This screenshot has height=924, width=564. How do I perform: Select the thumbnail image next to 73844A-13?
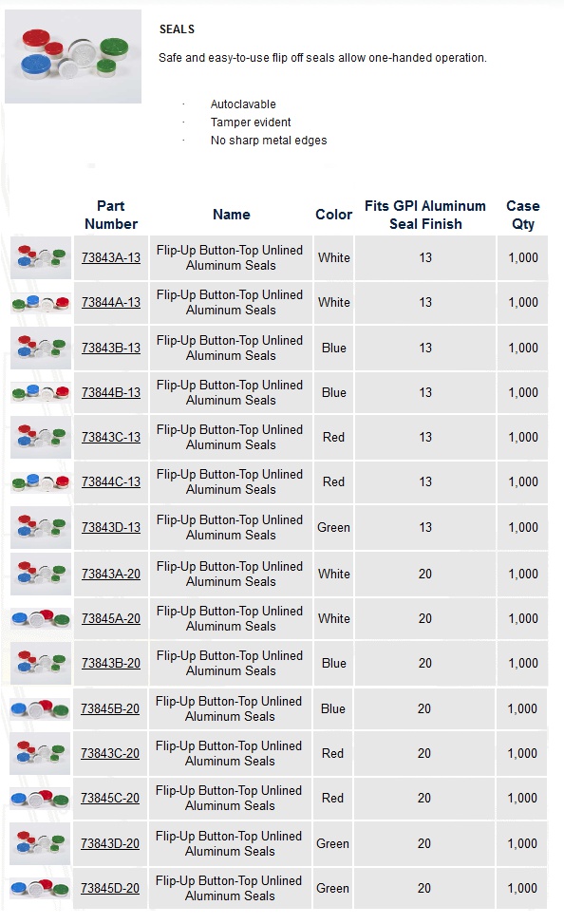41,303
